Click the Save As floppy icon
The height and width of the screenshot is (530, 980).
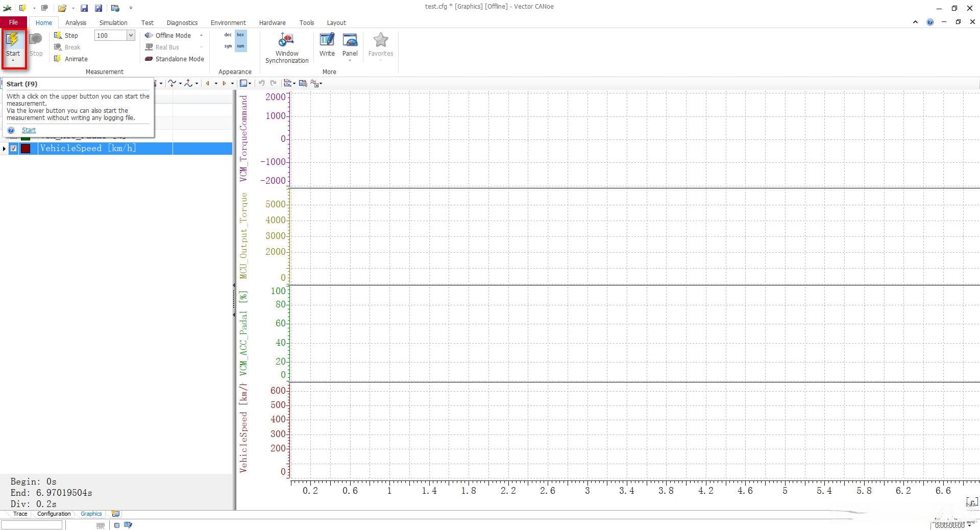(x=99, y=8)
